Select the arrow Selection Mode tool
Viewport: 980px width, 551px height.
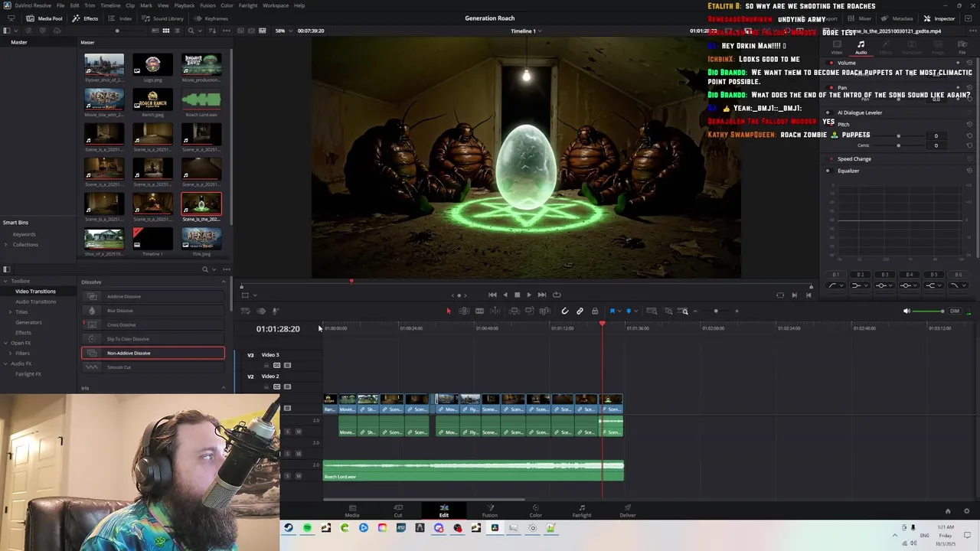(449, 311)
